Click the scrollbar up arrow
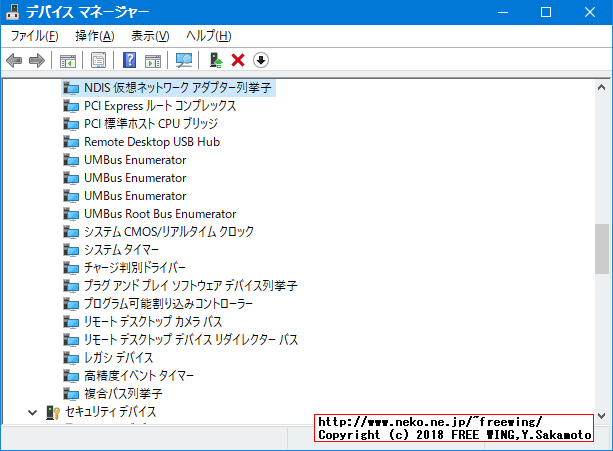The image size is (613, 451). click(x=602, y=87)
